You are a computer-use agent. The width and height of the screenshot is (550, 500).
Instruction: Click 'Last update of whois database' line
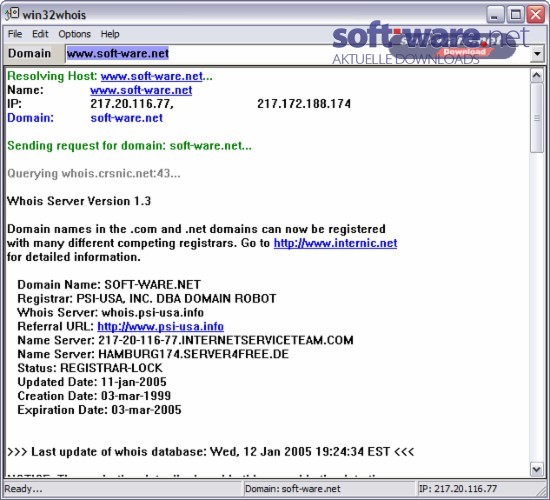[210, 452]
